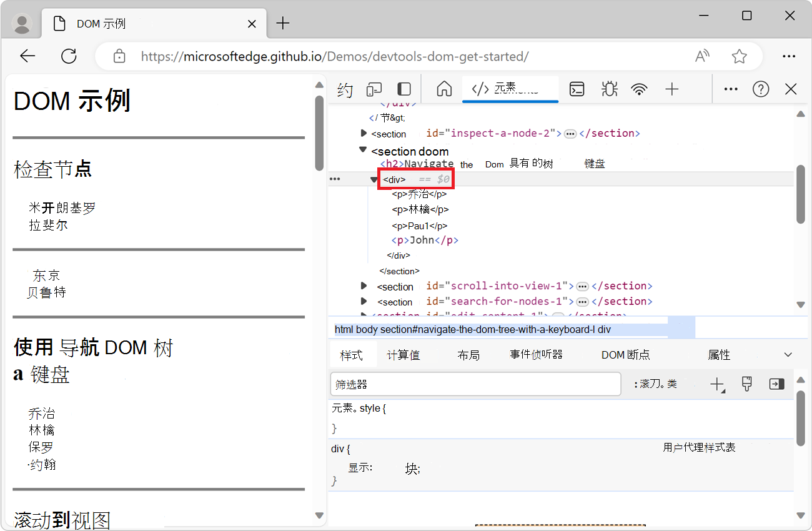Open the Sources bug icon
812x531 pixels.
tap(609, 89)
